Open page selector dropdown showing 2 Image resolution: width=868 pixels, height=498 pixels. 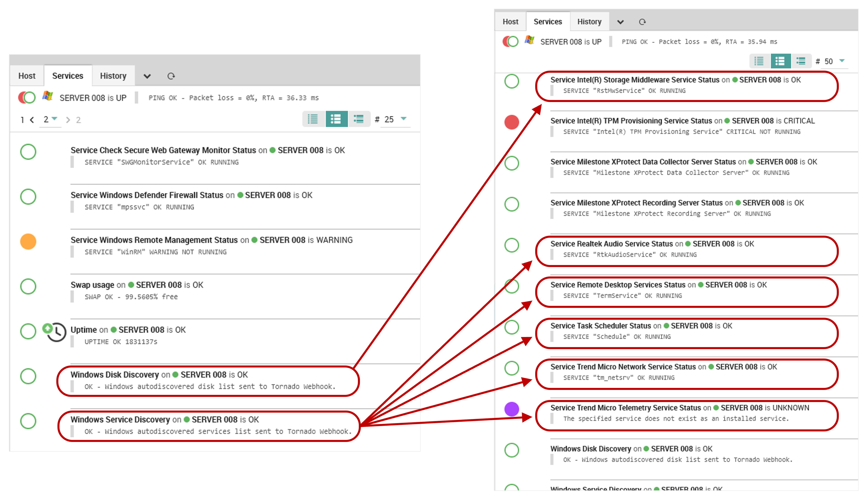(x=50, y=120)
